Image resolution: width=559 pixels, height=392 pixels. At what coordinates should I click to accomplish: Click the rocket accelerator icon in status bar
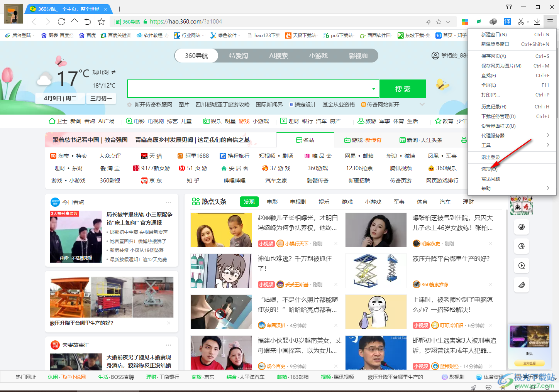pos(474,387)
